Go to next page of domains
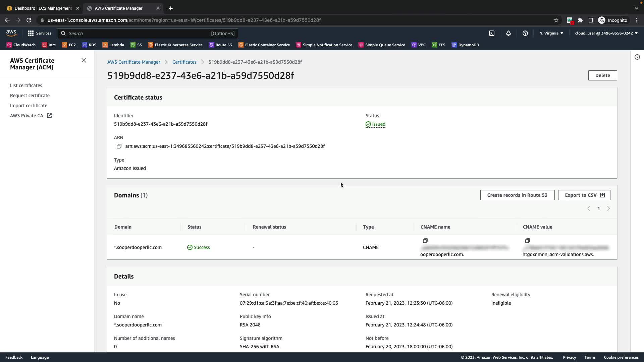 [x=608, y=208]
